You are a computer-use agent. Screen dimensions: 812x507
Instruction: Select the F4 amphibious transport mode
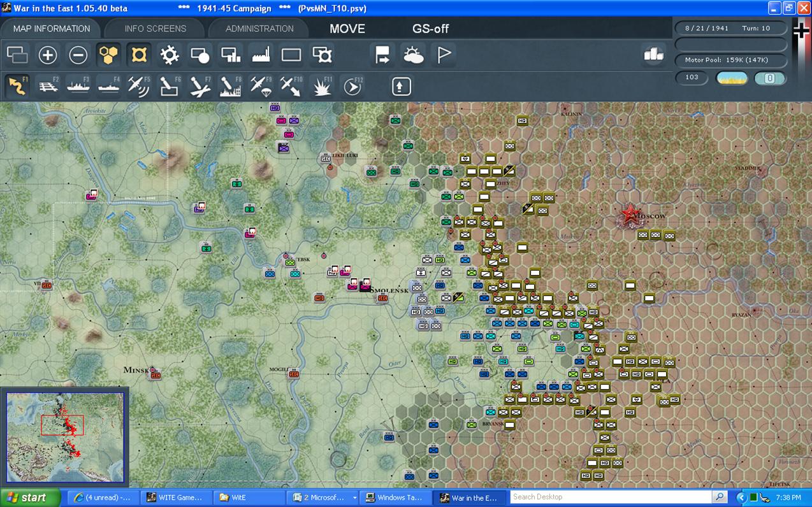click(x=109, y=86)
